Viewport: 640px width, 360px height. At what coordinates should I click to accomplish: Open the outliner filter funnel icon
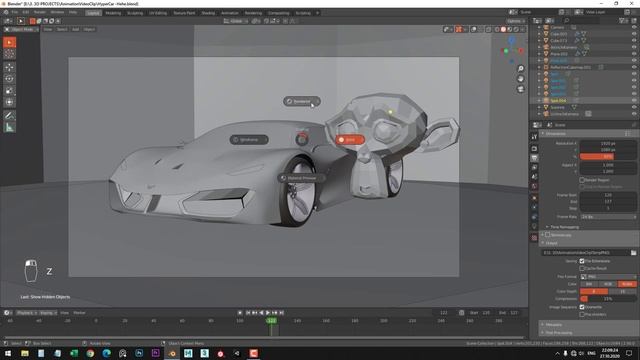coord(622,20)
